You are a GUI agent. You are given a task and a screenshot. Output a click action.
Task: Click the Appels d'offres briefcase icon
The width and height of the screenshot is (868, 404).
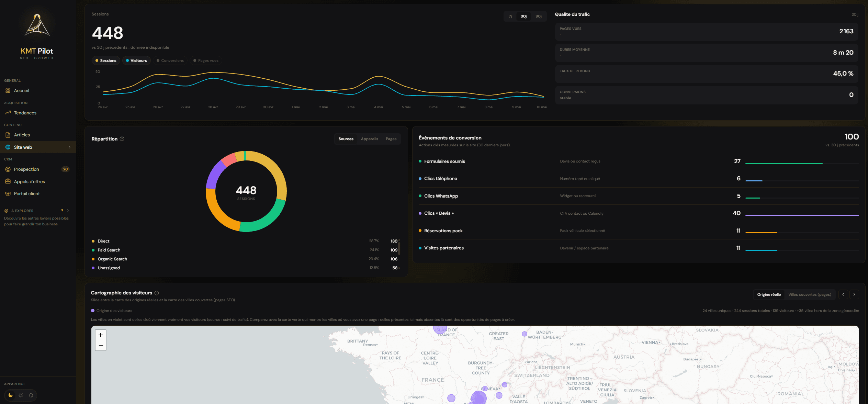click(8, 181)
